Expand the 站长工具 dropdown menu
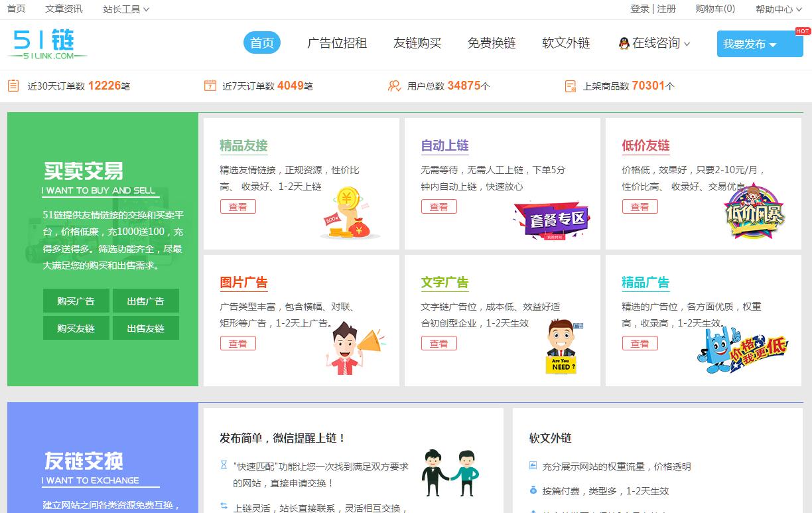This screenshot has width=812, height=513. [126, 9]
